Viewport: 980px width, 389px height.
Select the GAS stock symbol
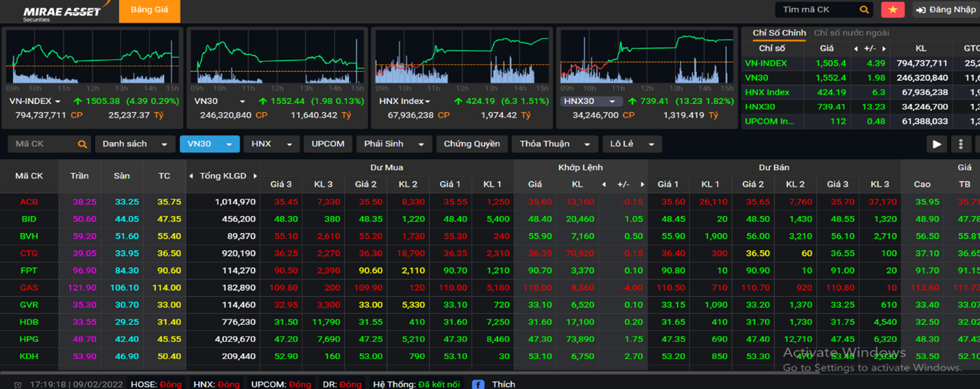(29, 288)
